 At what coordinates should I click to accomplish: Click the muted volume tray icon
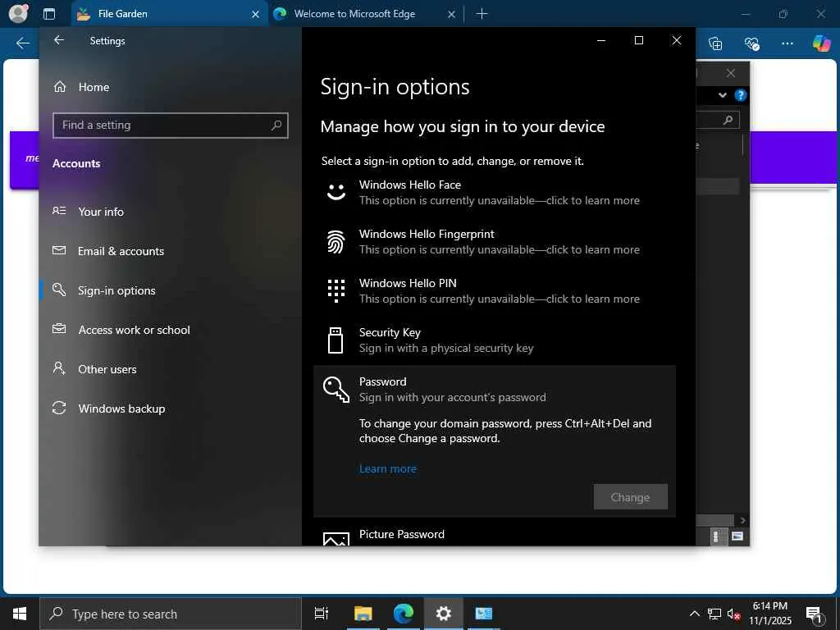coord(733,614)
